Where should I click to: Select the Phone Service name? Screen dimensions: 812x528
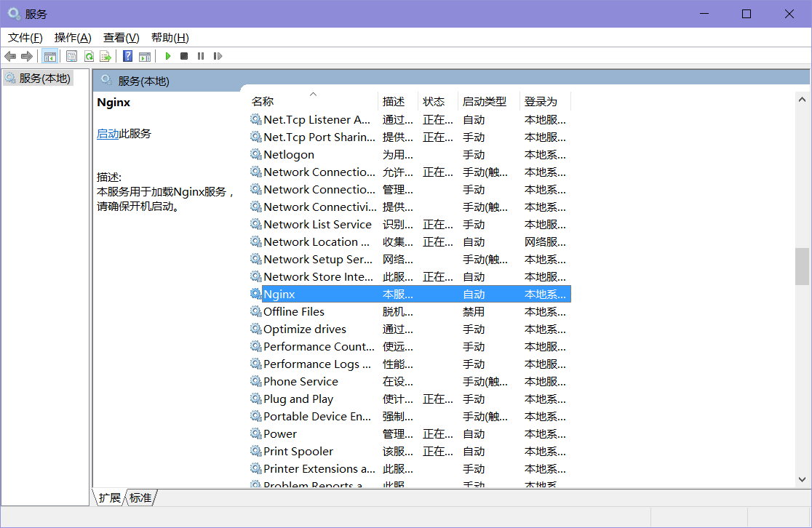pyautogui.click(x=300, y=381)
